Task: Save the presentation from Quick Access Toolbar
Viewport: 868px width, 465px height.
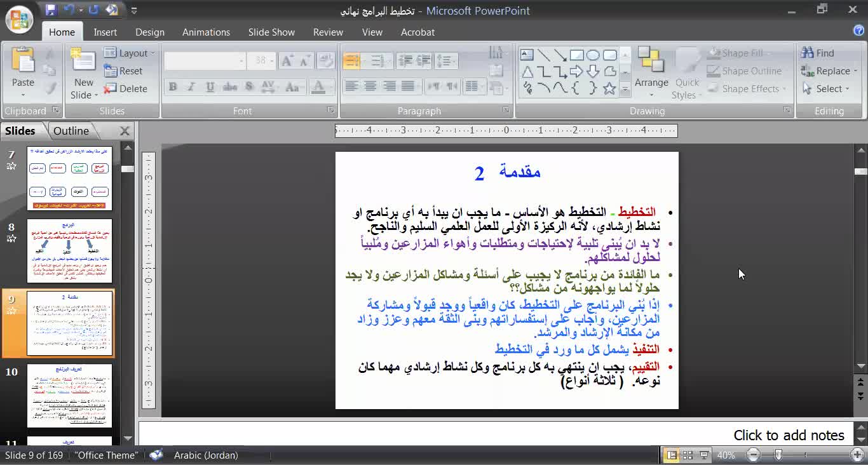Action: point(51,10)
